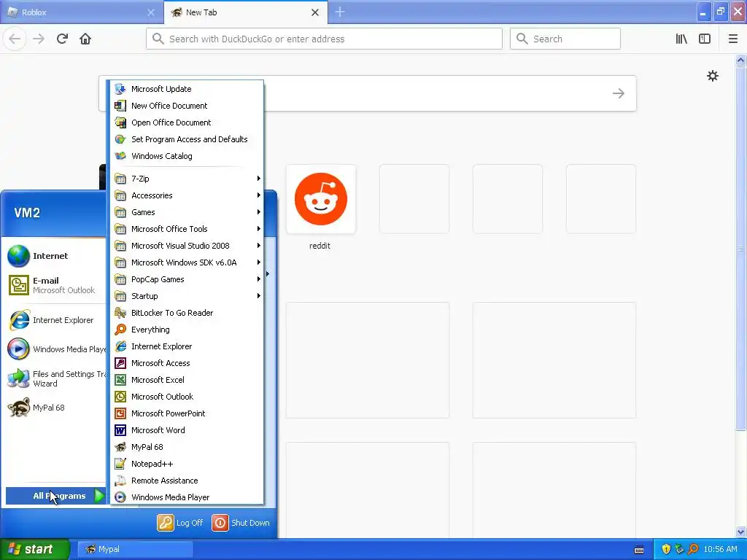Launch MyPal 68 from programs list
747x560 pixels.
187,447
